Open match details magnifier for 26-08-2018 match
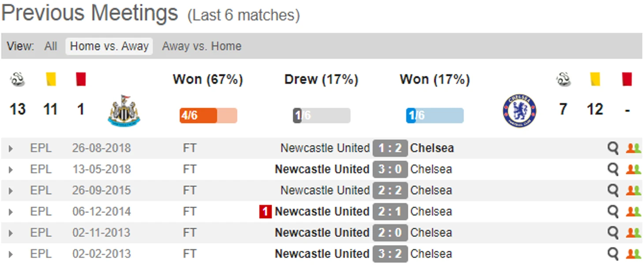The height and width of the screenshot is (269, 644). tap(613, 148)
